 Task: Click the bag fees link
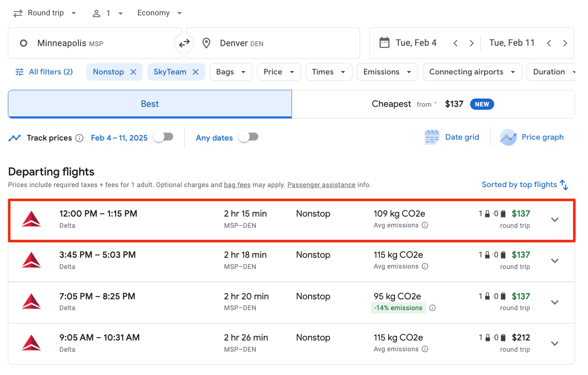(x=237, y=185)
